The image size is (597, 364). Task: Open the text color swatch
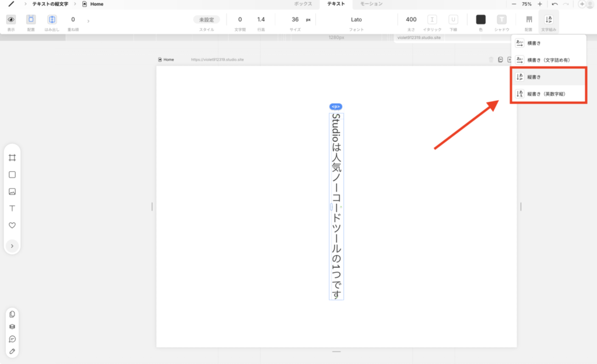coord(480,19)
